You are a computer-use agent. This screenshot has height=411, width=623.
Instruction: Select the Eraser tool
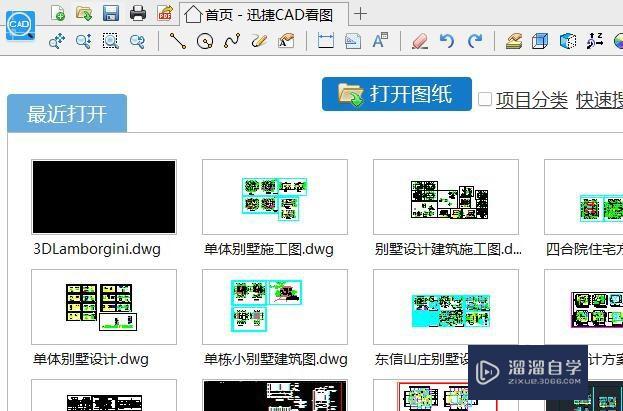(420, 41)
